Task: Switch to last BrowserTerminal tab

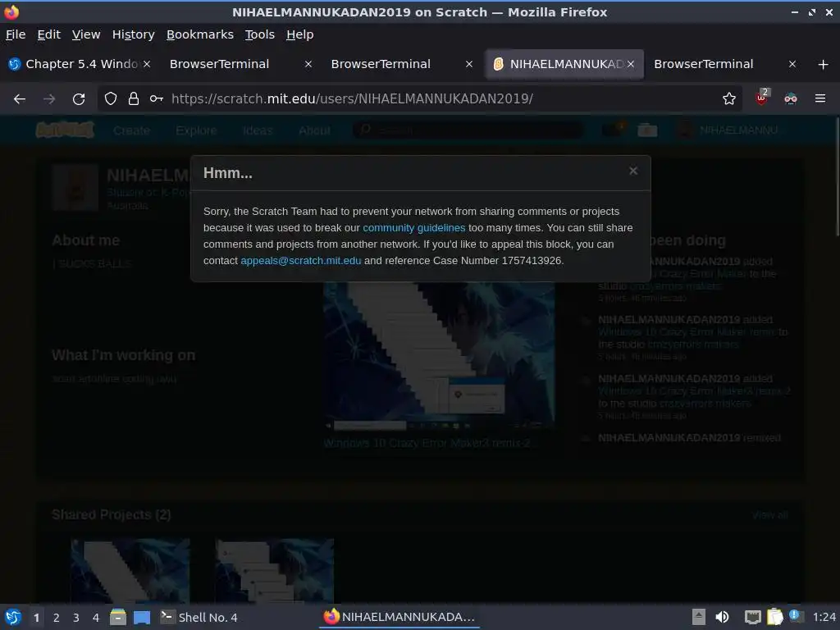Action: 703,64
